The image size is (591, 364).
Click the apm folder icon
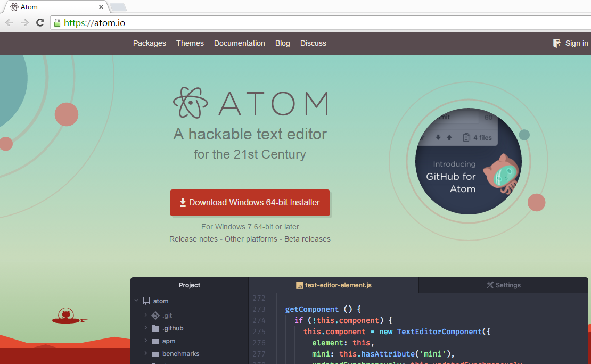pos(155,341)
